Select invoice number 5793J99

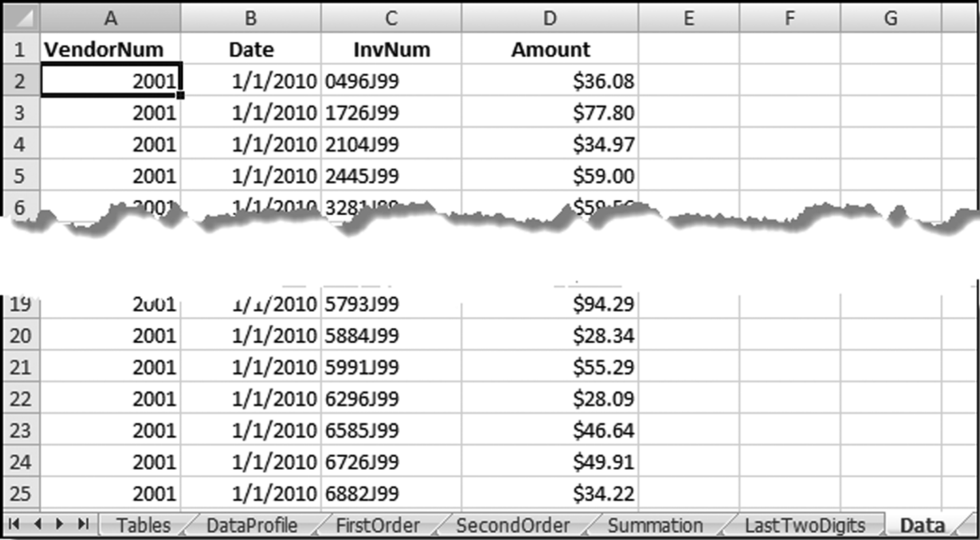click(x=391, y=304)
